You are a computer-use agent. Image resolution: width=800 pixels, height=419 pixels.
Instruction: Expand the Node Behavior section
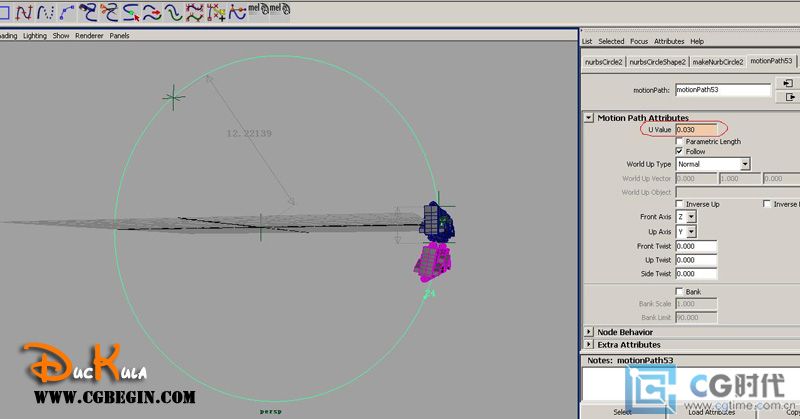click(588, 332)
